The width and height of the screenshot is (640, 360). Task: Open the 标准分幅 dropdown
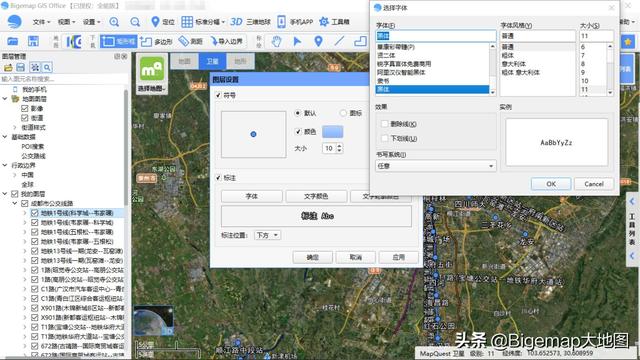coord(203,22)
